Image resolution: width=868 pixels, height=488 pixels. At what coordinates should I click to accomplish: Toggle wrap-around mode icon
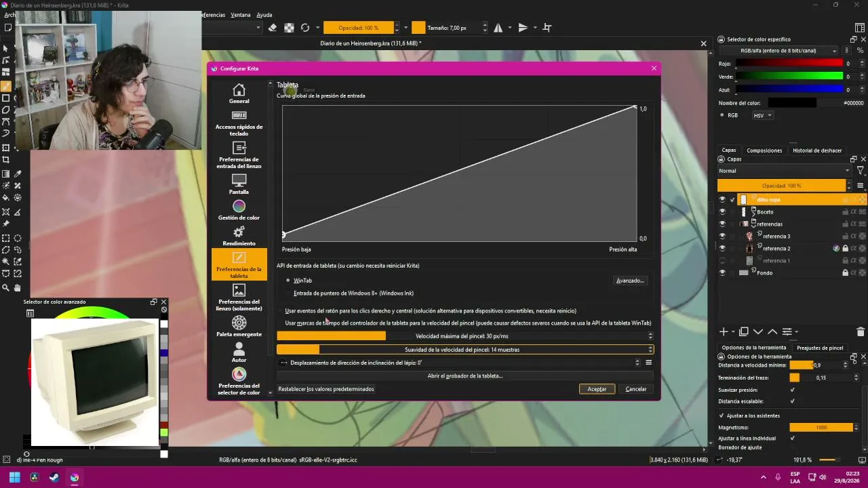coord(547,28)
